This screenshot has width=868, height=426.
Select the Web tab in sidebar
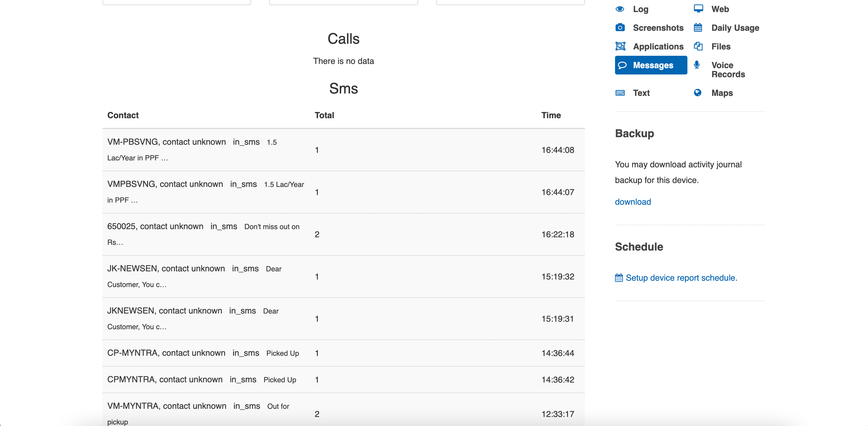[x=720, y=8]
